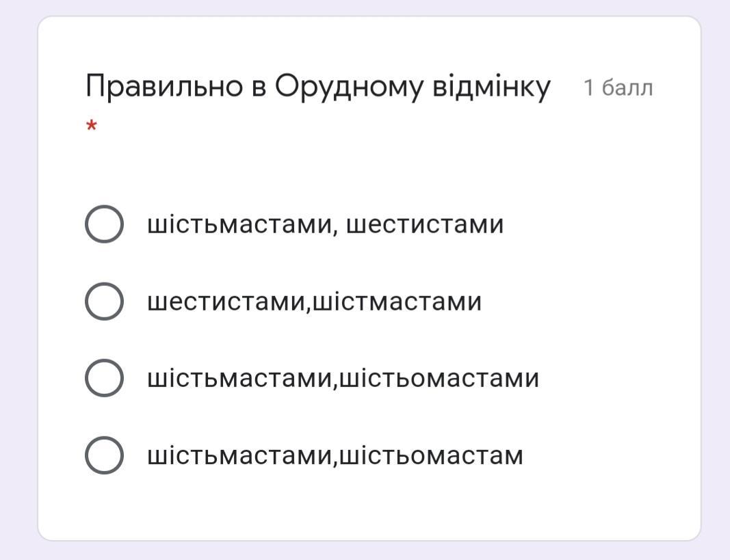This screenshot has height=560, width=730.
Task: Click the answer text "шістьмастами,шістьомастам"
Action: (335, 455)
